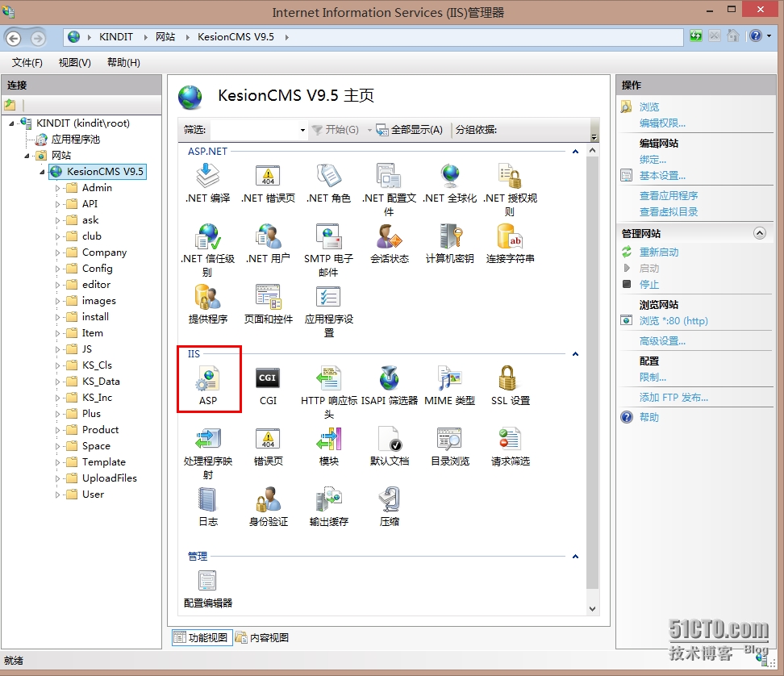The image size is (784, 676).
Task: Click 重新启动 website action
Action: pyautogui.click(x=659, y=252)
